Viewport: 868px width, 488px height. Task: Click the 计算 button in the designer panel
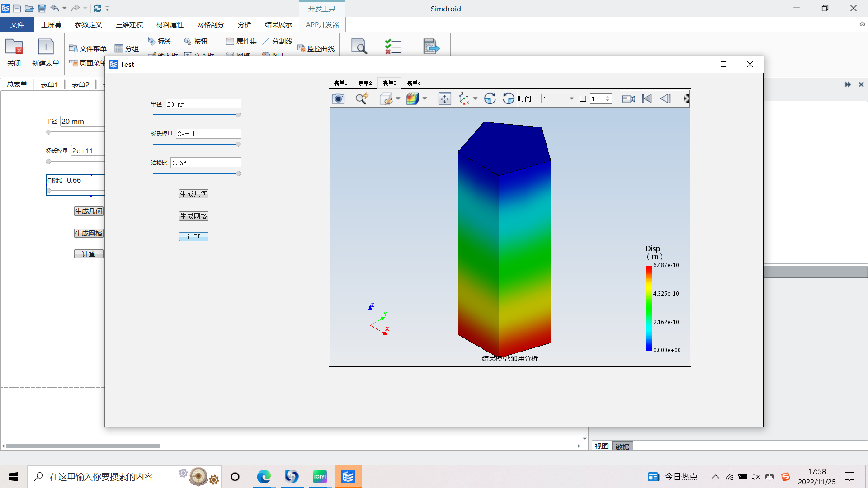tap(89, 254)
